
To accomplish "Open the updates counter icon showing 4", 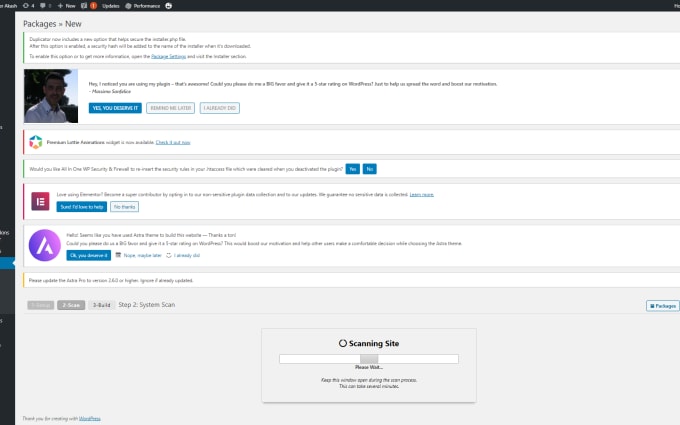I will coord(28,6).
